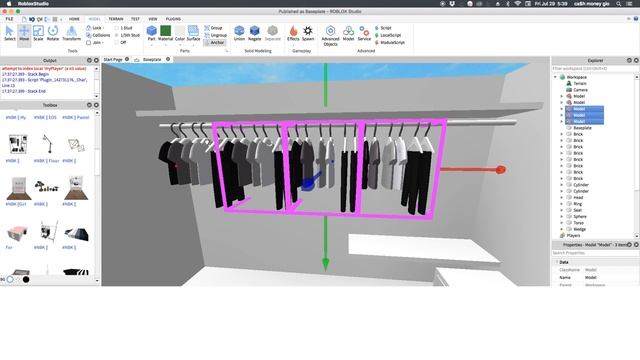This screenshot has height=360, width=640.
Task: Switch to the Start Page tab
Action: click(x=113, y=59)
